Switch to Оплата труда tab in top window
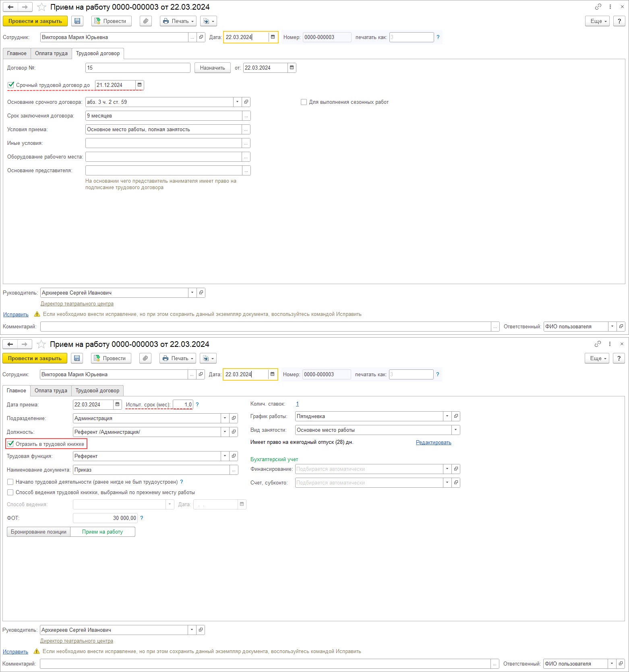The image size is (629, 672). tap(51, 53)
